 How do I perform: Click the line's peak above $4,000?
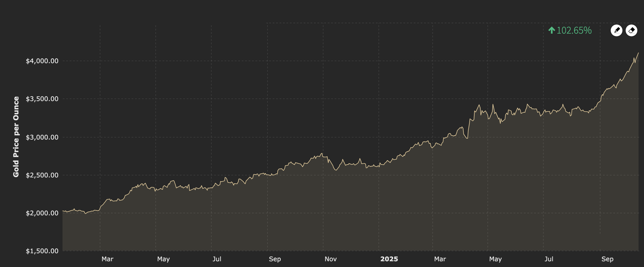[x=638, y=53]
